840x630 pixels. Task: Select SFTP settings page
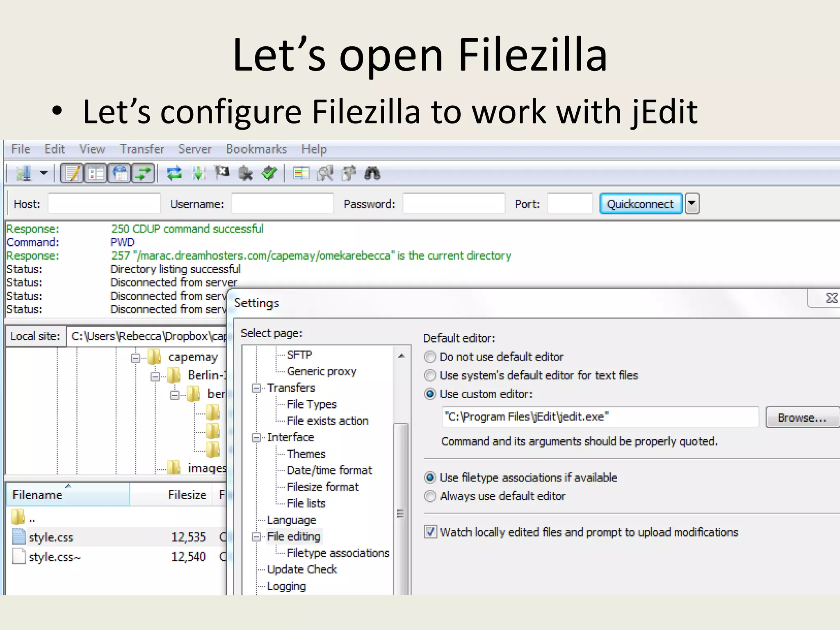(299, 355)
